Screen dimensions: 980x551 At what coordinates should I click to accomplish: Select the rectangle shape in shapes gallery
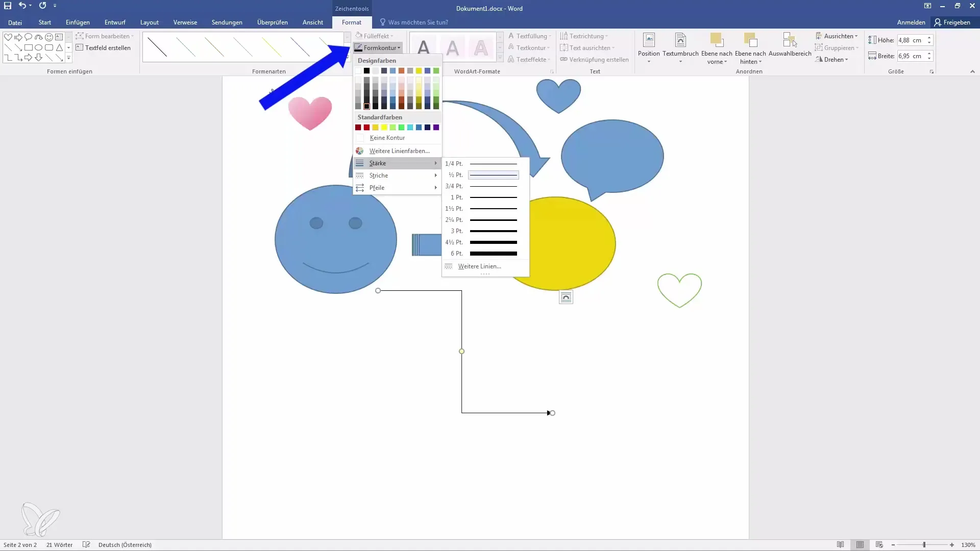pos(29,47)
